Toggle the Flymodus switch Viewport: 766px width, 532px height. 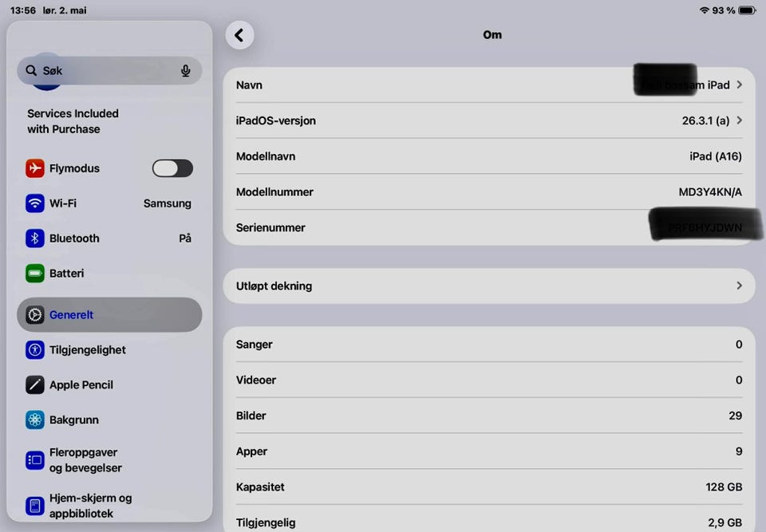pos(172,168)
